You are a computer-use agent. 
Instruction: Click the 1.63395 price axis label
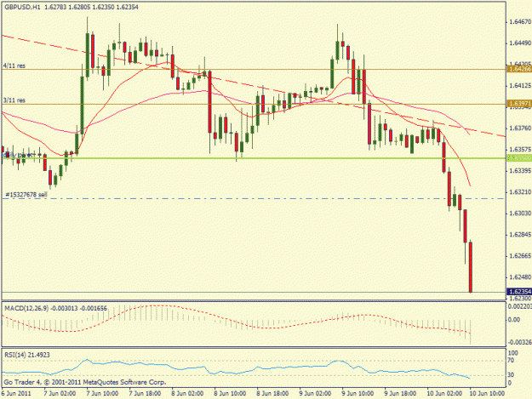tap(520, 170)
